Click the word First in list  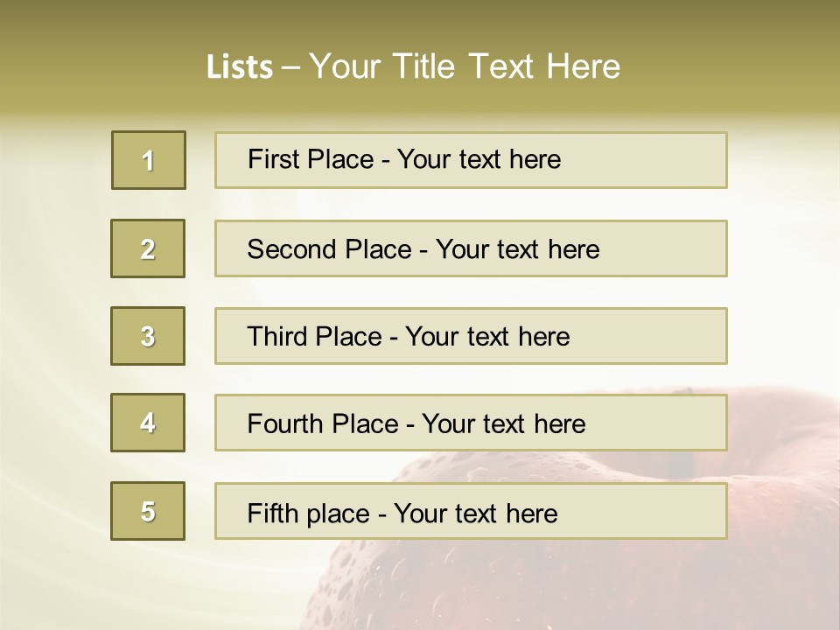(x=267, y=159)
